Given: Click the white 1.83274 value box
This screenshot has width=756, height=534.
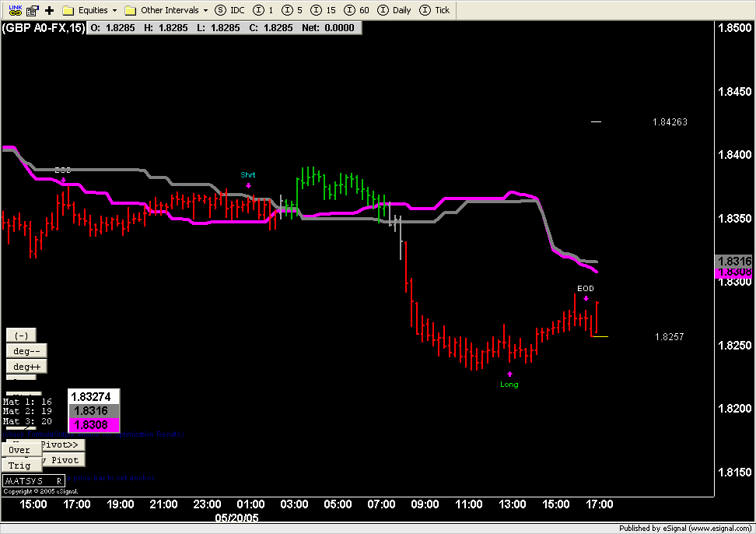Looking at the screenshot, I should [93, 397].
